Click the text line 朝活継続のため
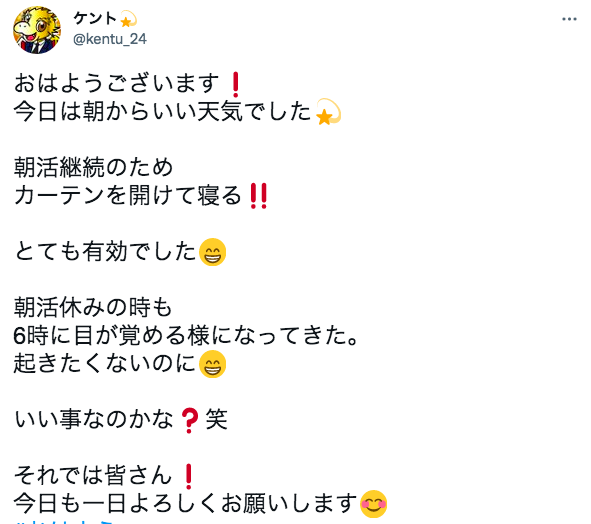This screenshot has height=524, width=591. (93, 167)
